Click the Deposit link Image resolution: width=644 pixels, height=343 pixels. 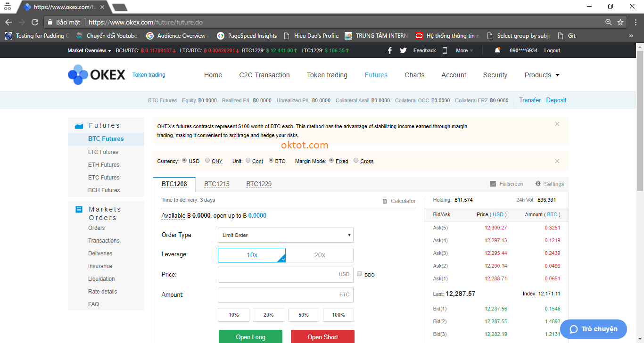point(556,100)
